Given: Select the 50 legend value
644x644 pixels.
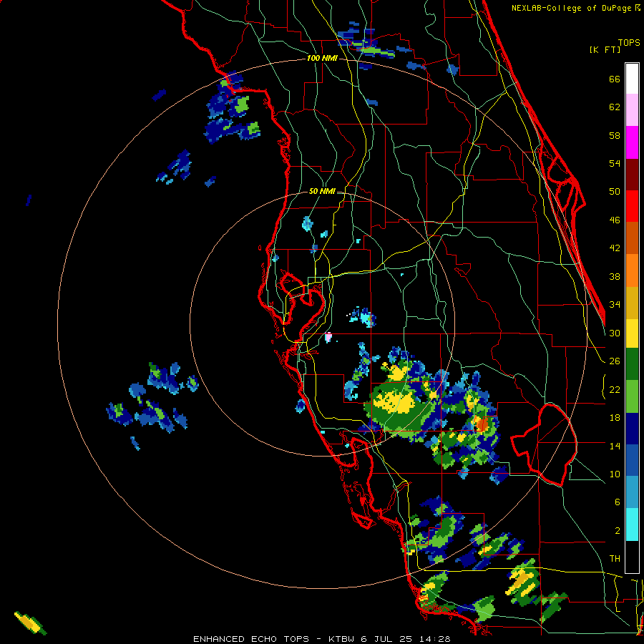Looking at the screenshot, I should [615, 191].
